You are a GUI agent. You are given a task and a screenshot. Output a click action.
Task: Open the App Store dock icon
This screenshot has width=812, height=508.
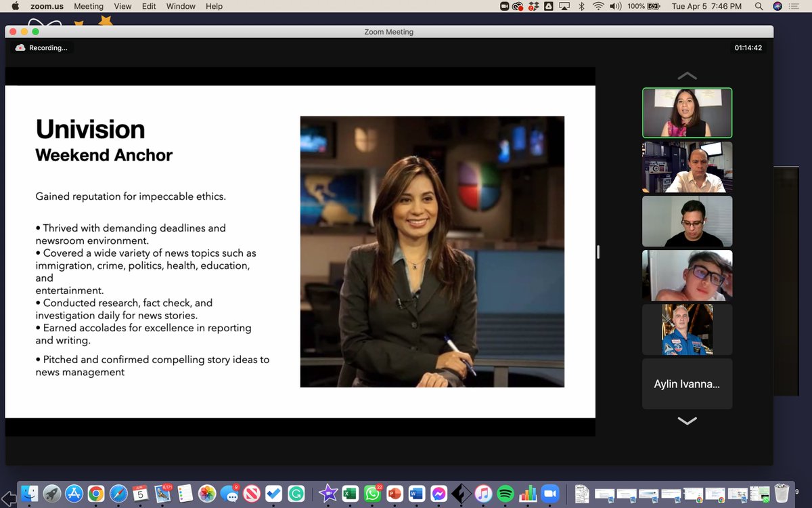pyautogui.click(x=74, y=494)
